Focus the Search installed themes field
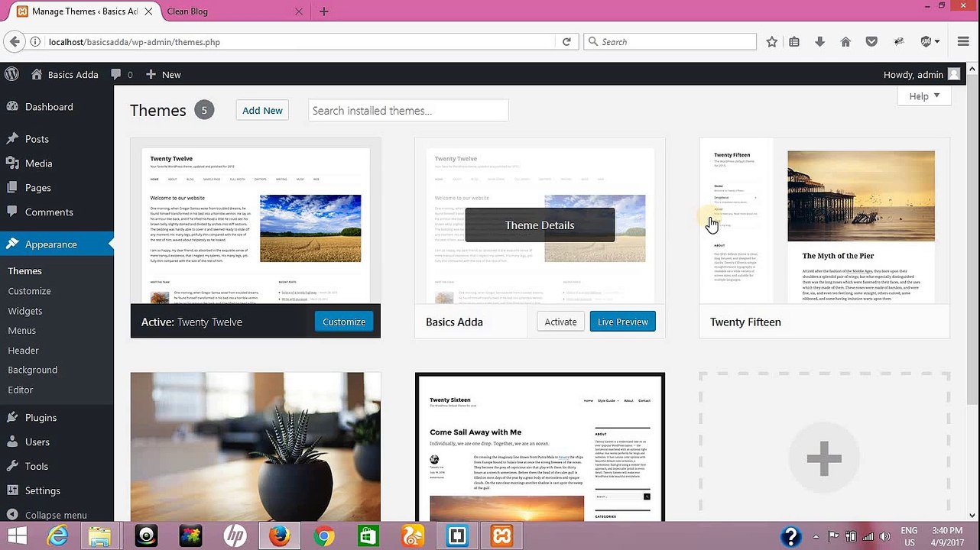This screenshot has height=550, width=980. tap(408, 111)
